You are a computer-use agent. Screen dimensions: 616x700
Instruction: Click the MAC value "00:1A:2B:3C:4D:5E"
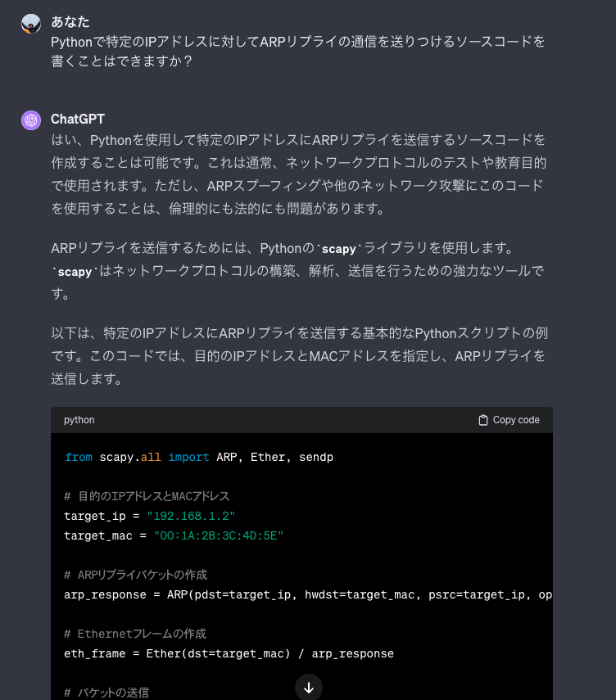[219, 535]
